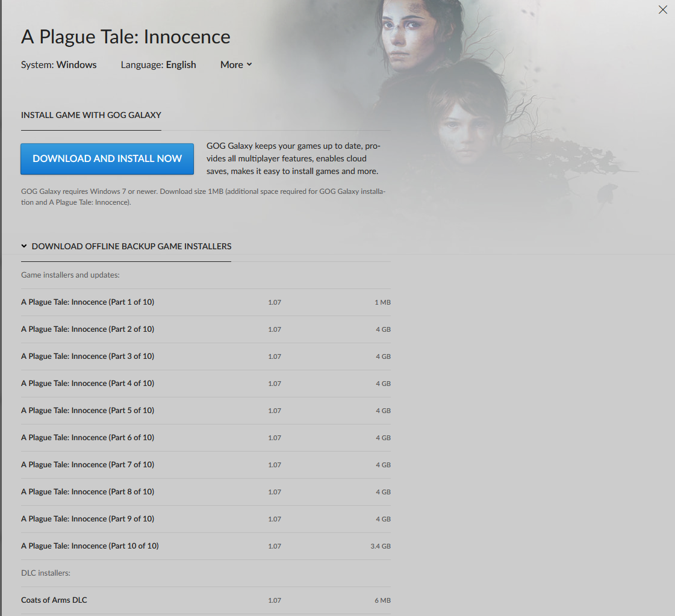Change Language: English selection
Viewport: 675px width, 616px height.
(x=158, y=64)
